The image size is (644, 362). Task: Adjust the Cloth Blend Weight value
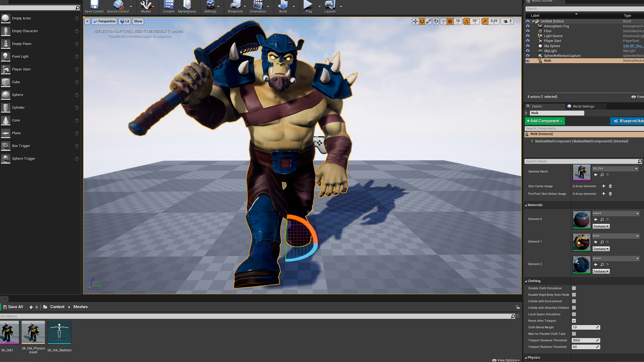click(x=585, y=327)
